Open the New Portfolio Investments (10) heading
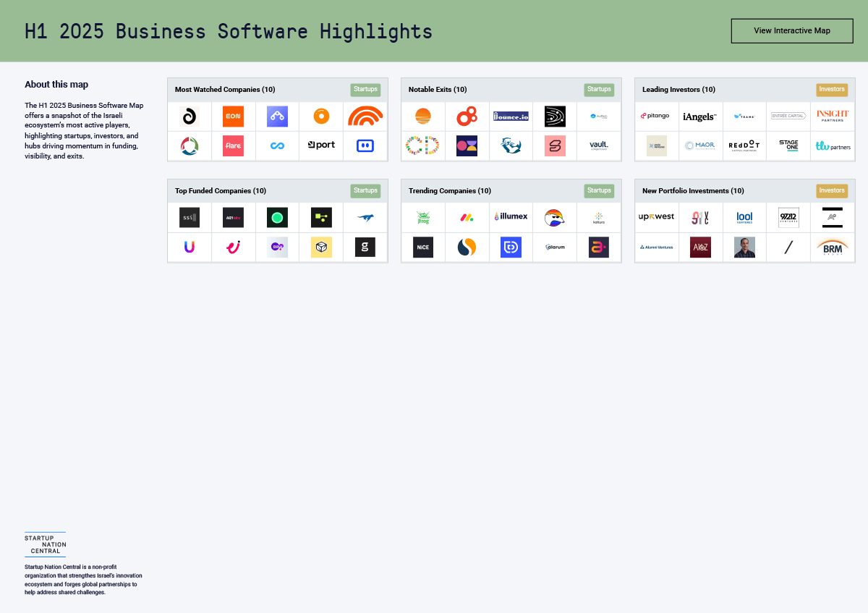 [693, 191]
